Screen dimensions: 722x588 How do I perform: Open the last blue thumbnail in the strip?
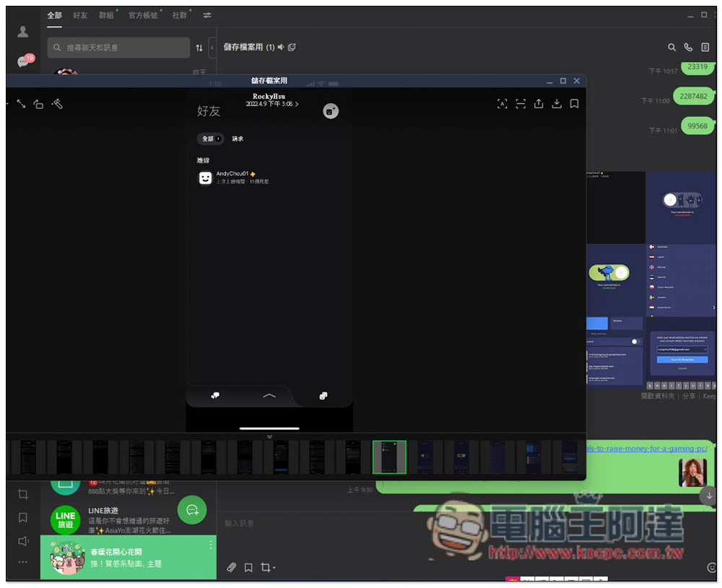569,457
